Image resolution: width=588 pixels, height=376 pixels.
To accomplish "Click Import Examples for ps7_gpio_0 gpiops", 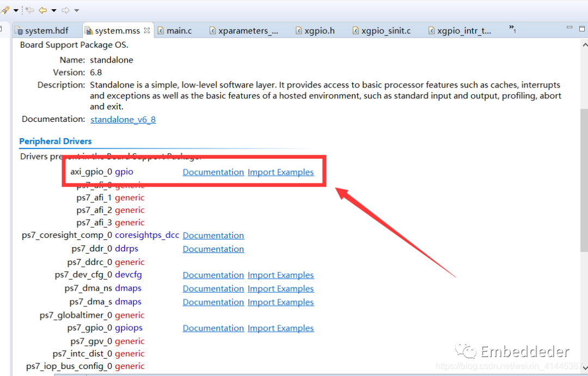I will coord(280,329).
